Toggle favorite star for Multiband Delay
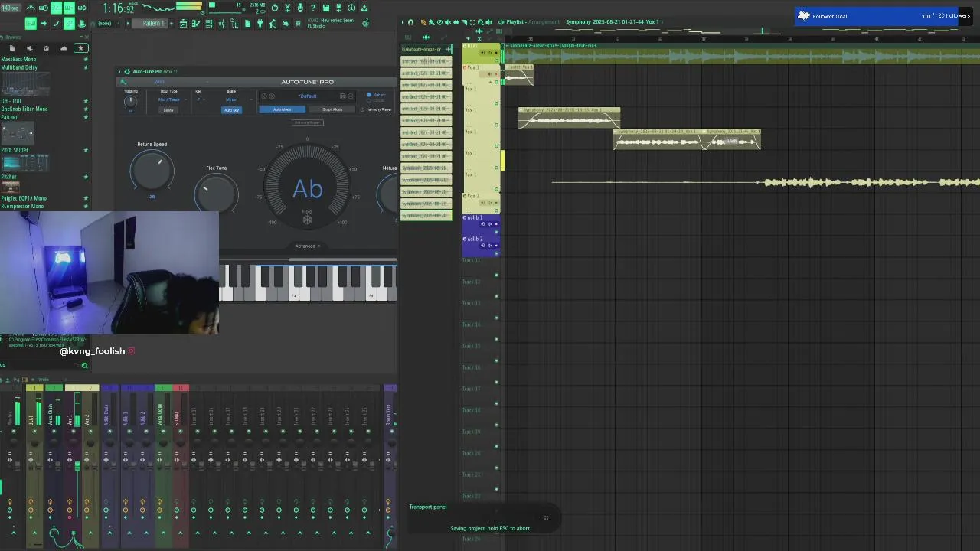 [86, 67]
